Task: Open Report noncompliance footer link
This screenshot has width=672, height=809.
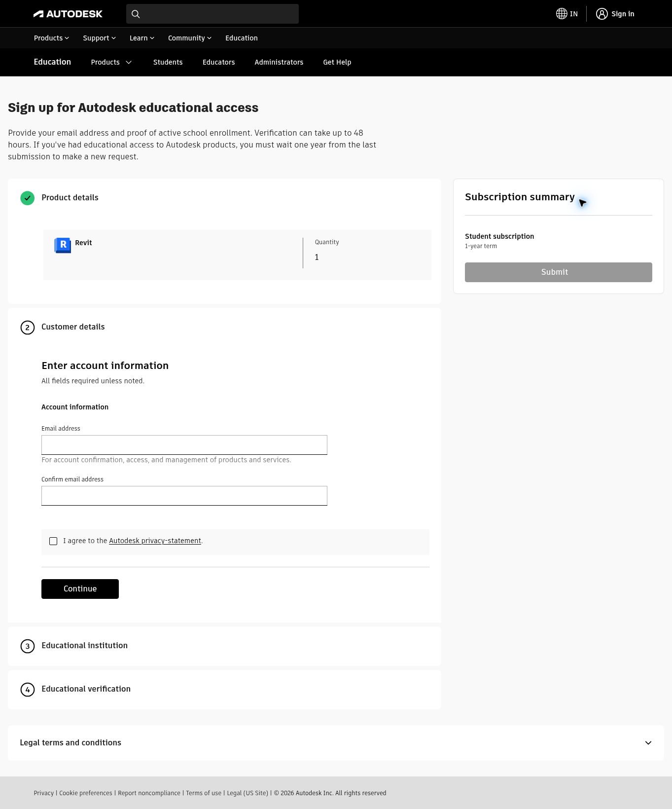Action: coord(149,793)
